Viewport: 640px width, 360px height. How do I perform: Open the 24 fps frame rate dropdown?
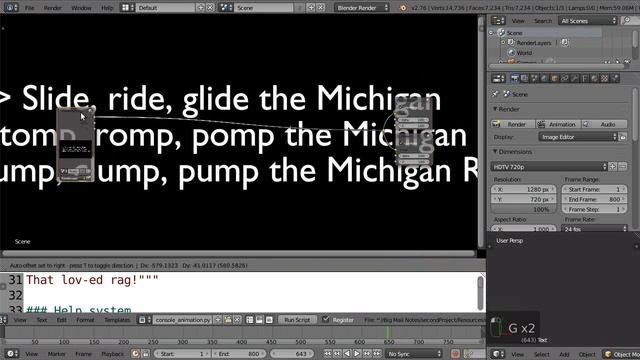tap(594, 229)
